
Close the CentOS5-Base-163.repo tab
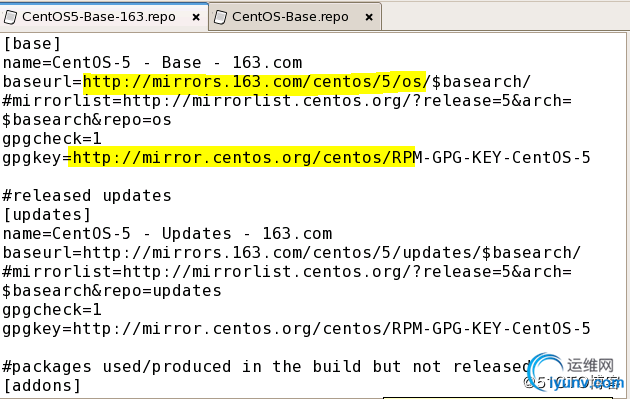tap(196, 17)
